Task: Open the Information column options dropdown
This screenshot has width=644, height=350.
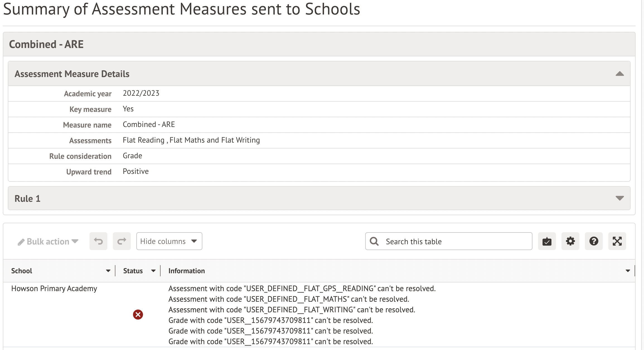Action: click(627, 270)
